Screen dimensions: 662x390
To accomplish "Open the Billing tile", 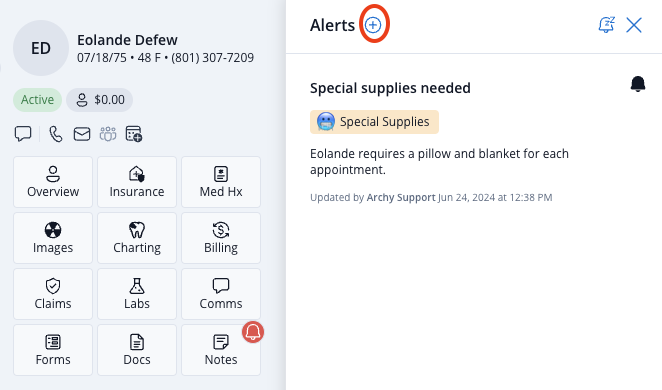I will pos(221,238).
